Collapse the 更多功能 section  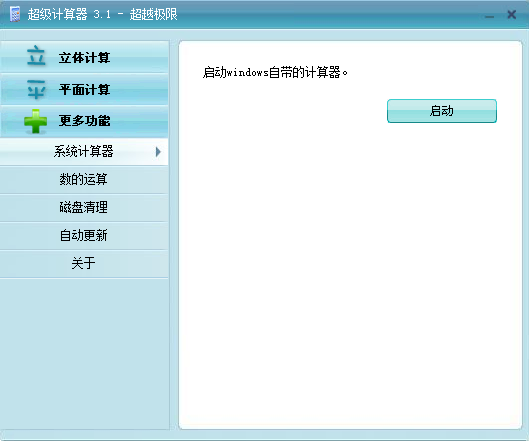point(84,121)
